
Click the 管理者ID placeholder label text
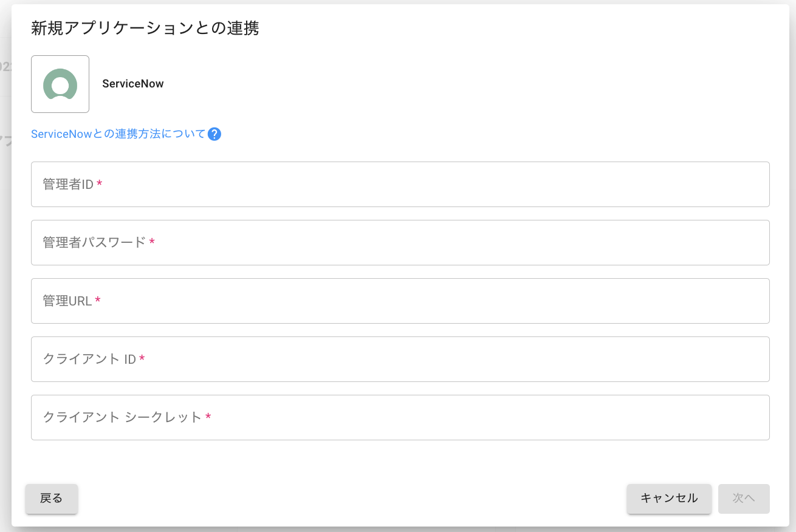(68, 185)
